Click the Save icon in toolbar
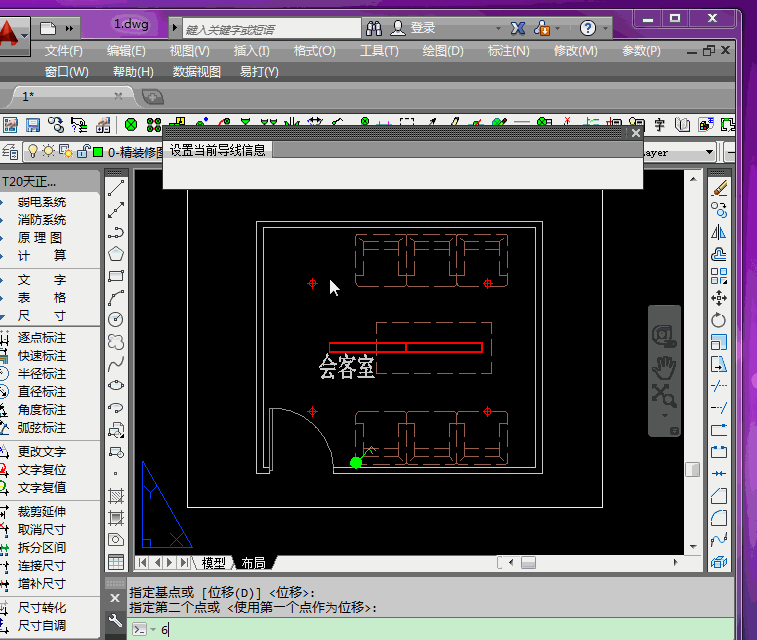This screenshot has width=757, height=640. click(x=33, y=125)
